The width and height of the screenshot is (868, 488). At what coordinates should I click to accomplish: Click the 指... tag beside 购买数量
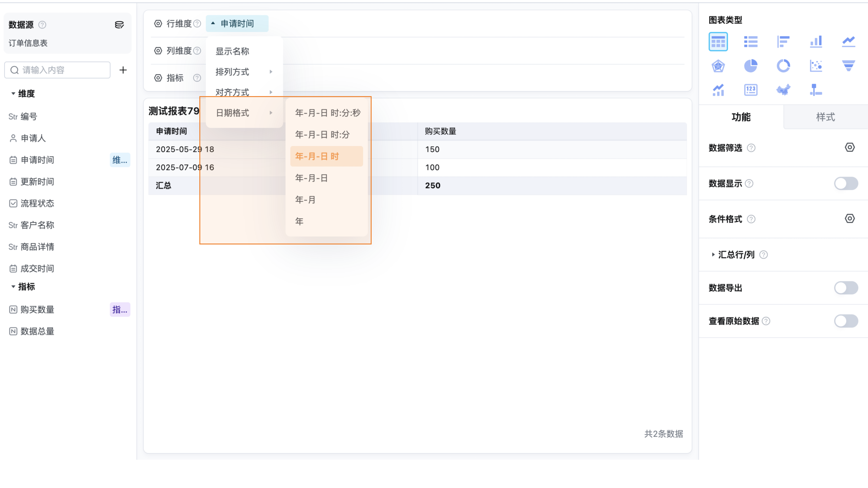coord(120,310)
